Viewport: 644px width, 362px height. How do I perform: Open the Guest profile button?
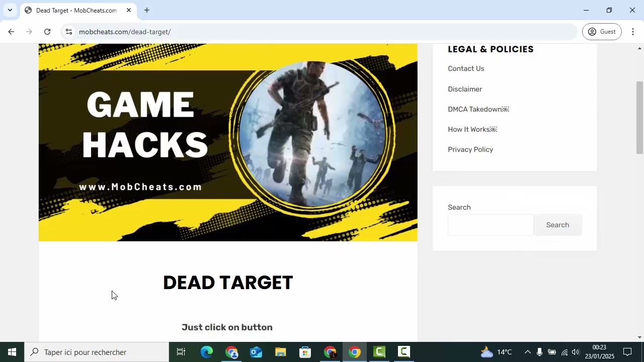click(602, 32)
